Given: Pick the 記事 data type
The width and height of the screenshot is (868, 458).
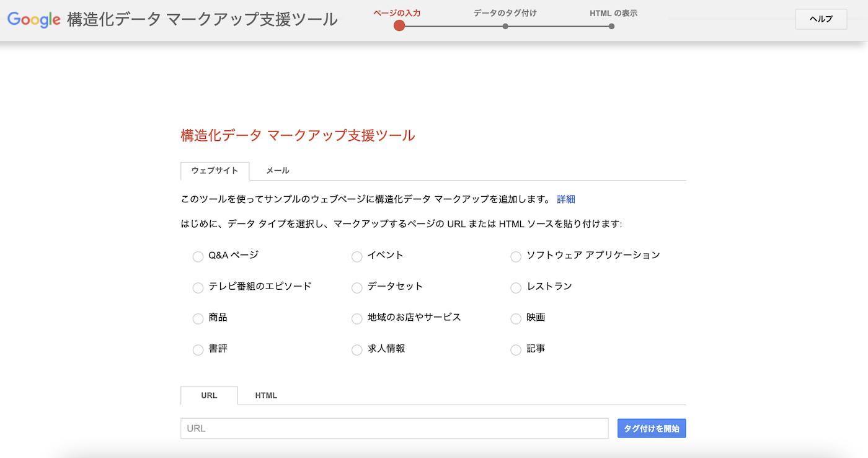Looking at the screenshot, I should click(515, 349).
